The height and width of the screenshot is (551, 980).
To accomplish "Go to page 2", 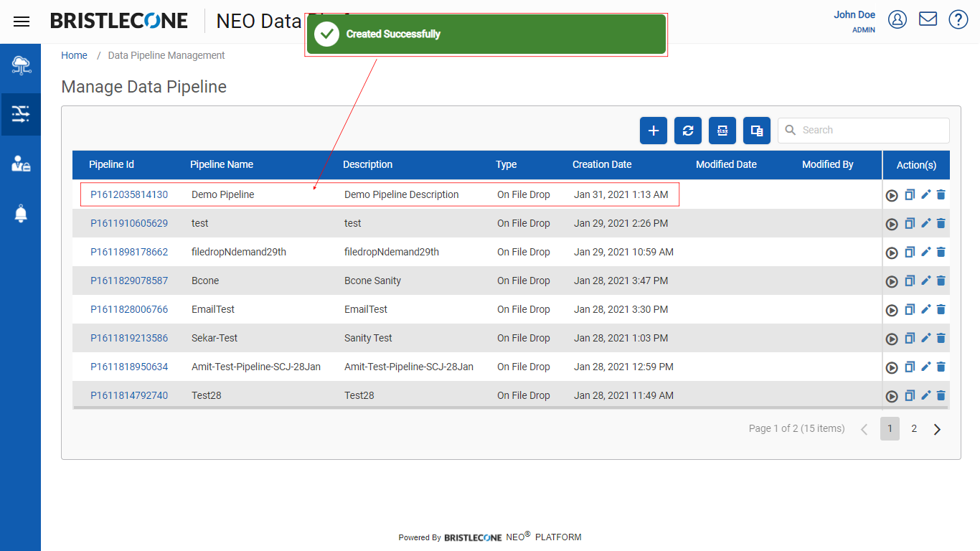I will 914,428.
